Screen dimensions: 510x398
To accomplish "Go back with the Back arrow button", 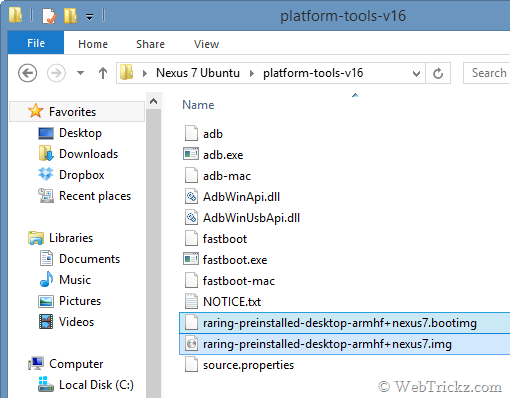I will tap(27, 73).
